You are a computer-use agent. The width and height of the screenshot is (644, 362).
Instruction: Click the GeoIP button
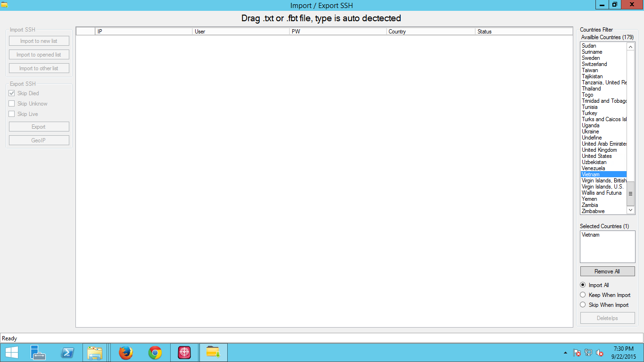(39, 140)
